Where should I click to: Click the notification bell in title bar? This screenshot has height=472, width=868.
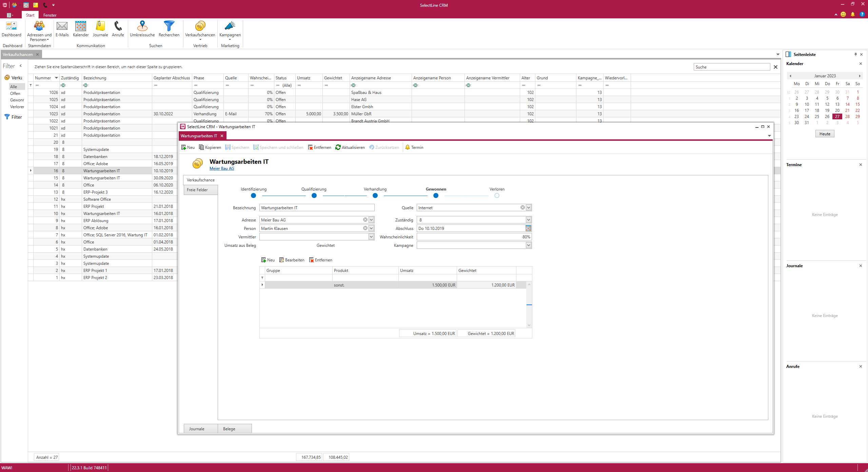(x=852, y=14)
